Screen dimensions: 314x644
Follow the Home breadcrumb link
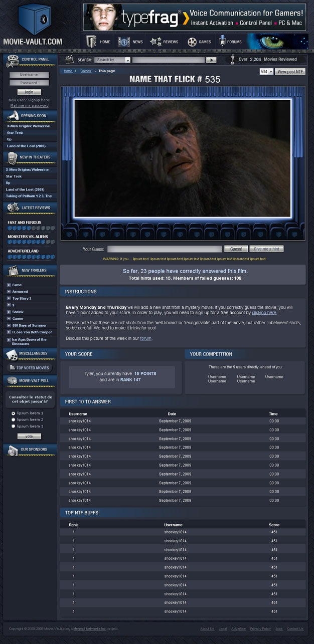(x=68, y=71)
